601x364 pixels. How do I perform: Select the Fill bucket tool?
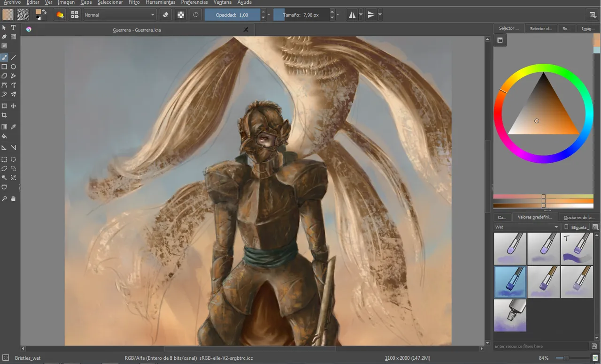coord(4,136)
